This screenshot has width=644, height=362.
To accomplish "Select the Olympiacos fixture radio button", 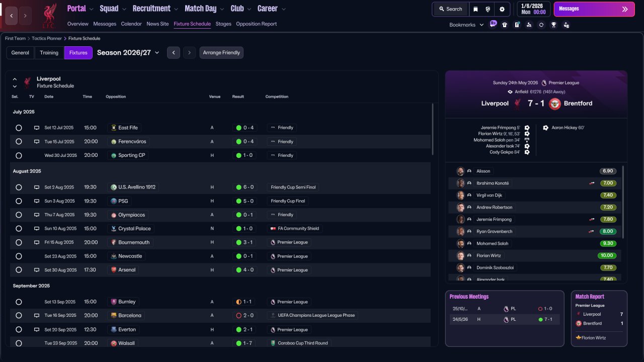I will click(19, 215).
